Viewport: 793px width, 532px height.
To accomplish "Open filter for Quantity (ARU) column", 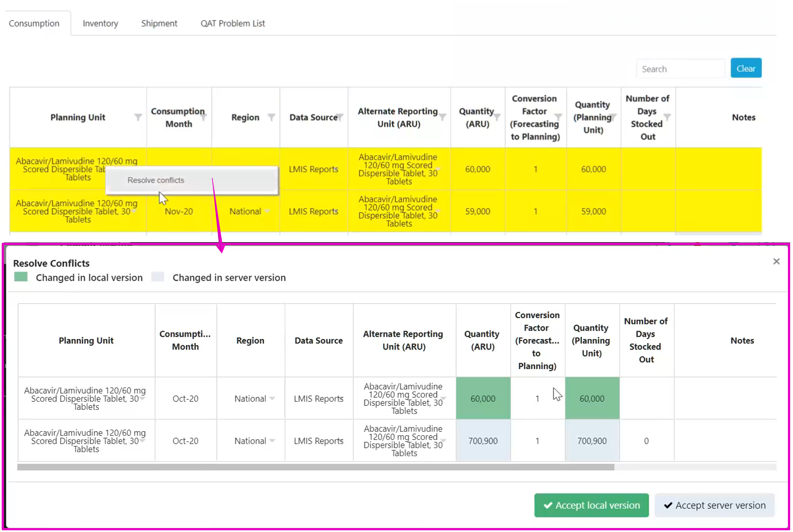I will point(497,117).
